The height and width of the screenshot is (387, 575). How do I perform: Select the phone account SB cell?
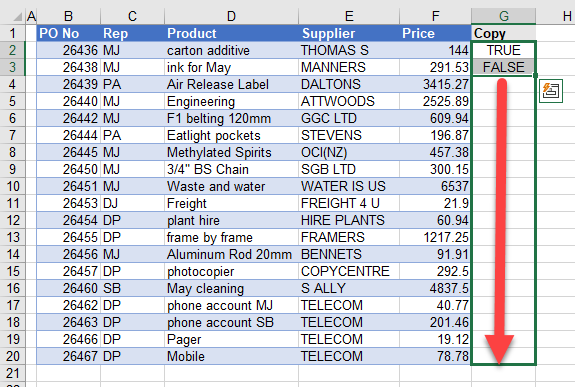tap(231, 322)
